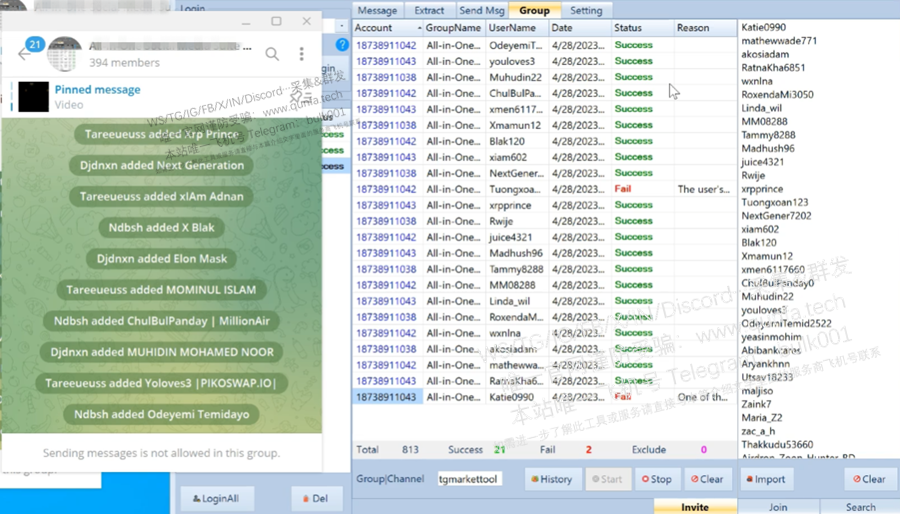Click the Group|Channel input field
This screenshot has height=514, width=900.
point(469,479)
